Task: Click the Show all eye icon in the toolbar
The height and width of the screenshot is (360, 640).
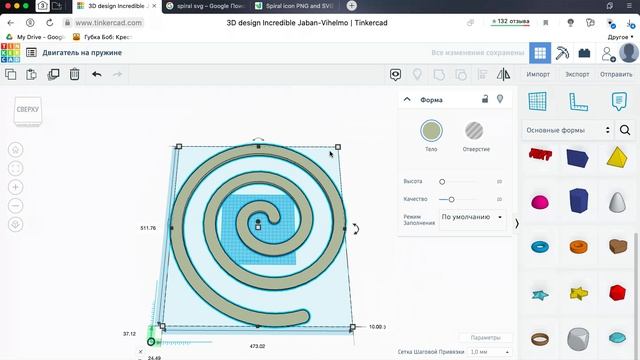Action: 395,75
